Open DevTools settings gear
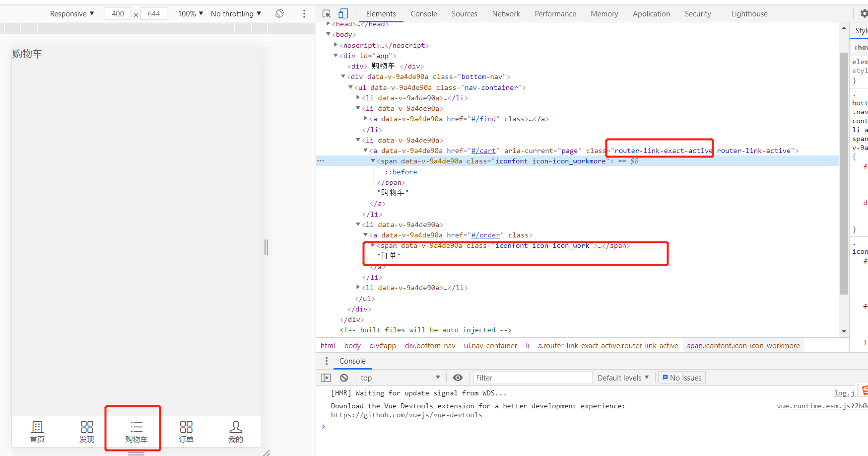This screenshot has height=456, width=868. [x=864, y=13]
